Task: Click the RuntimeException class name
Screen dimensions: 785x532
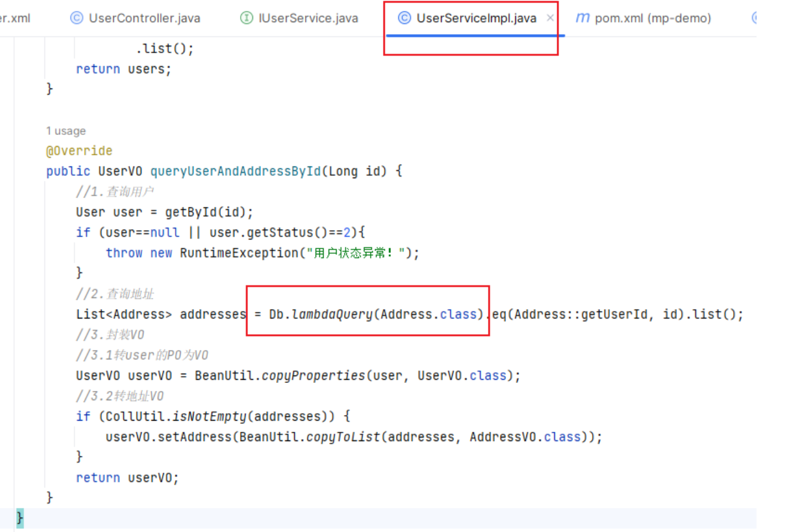Action: click(238, 253)
